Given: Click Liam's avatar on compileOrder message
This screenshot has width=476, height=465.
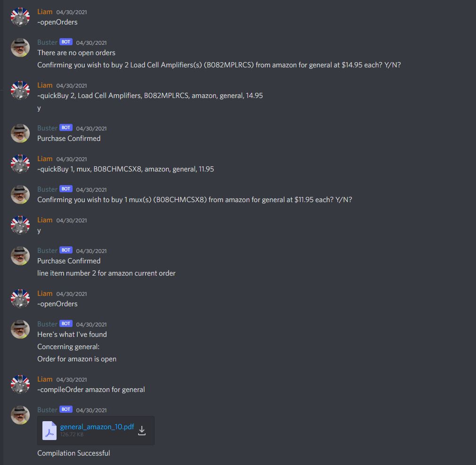Looking at the screenshot, I should 20,384.
